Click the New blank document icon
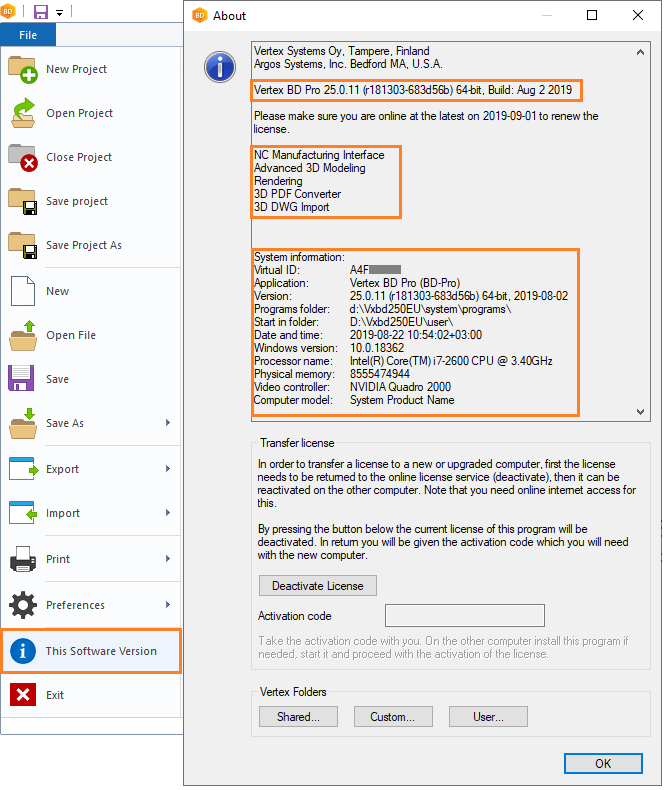 tap(23, 291)
